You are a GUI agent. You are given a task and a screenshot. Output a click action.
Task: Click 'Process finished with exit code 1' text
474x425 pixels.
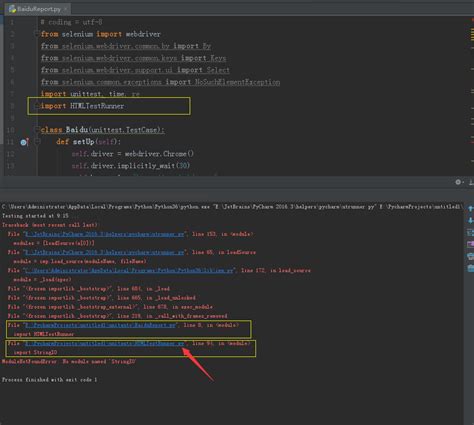coord(49,379)
